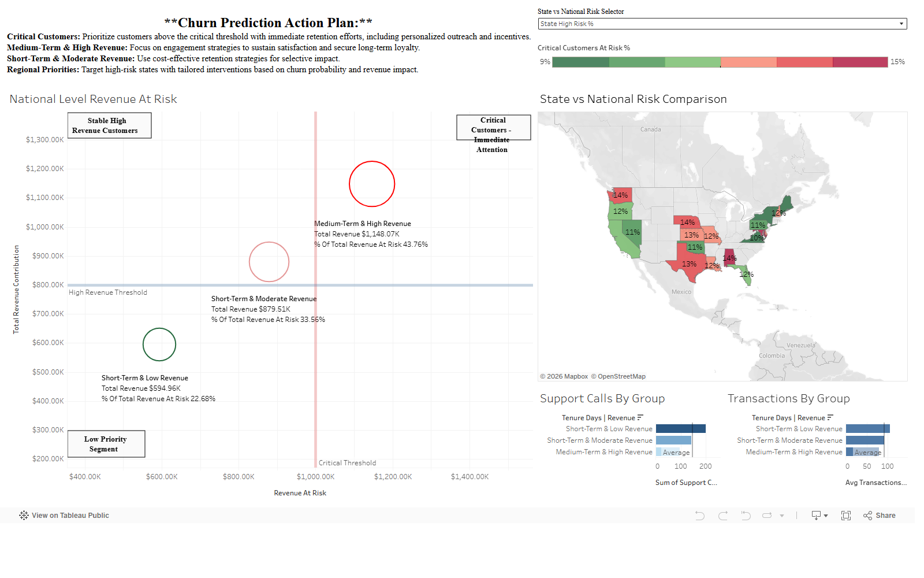The height and width of the screenshot is (578, 924).
Task: Select the salmon-colored legend swatch
Action: (x=748, y=62)
